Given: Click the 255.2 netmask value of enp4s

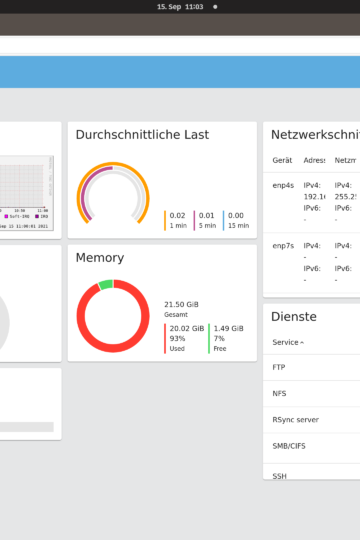Looking at the screenshot, I should (x=345, y=197).
